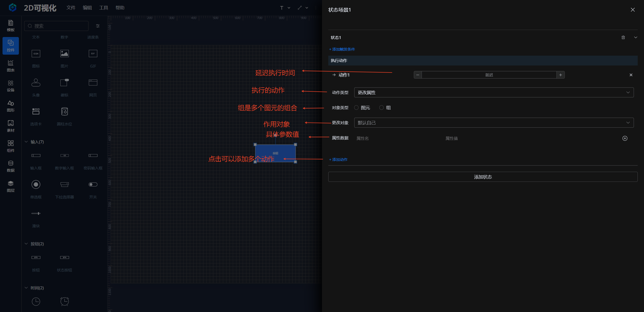The height and width of the screenshot is (312, 644).
Task: Select the 圆柱水位 widget icon
Action: [x=64, y=112]
